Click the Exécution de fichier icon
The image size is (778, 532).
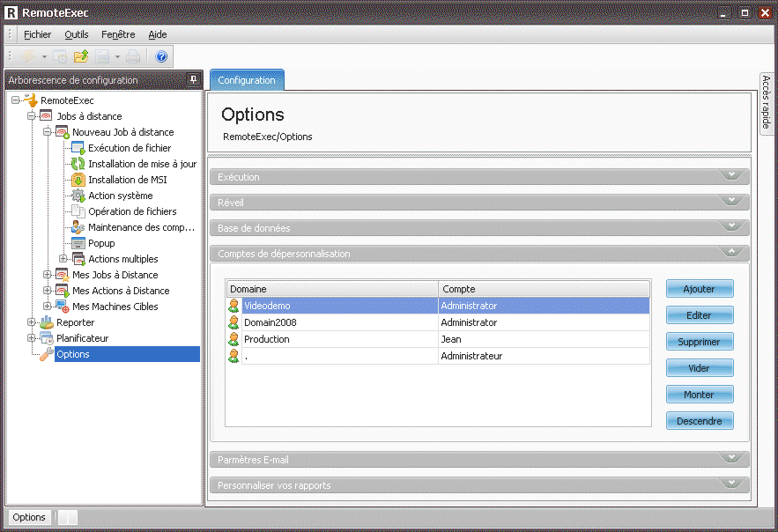click(x=78, y=148)
